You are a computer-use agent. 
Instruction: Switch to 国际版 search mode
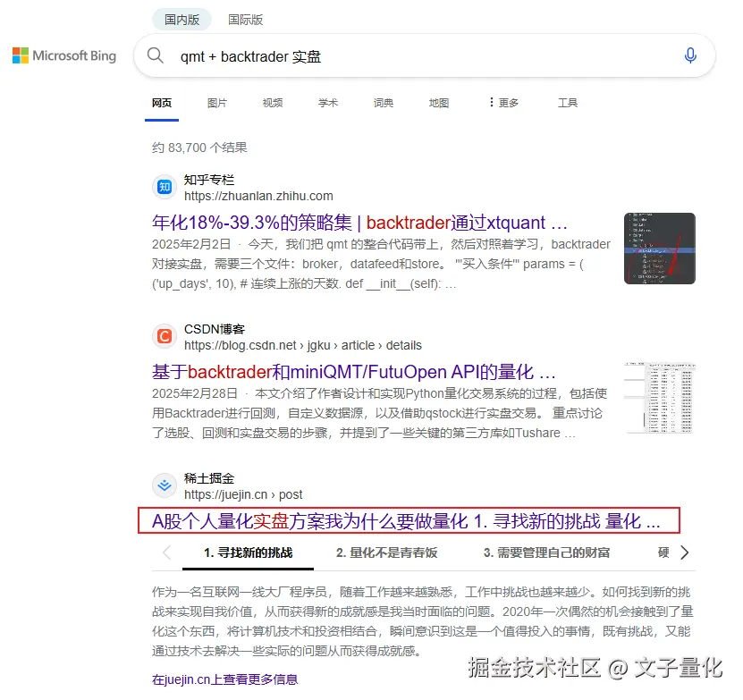(246, 20)
